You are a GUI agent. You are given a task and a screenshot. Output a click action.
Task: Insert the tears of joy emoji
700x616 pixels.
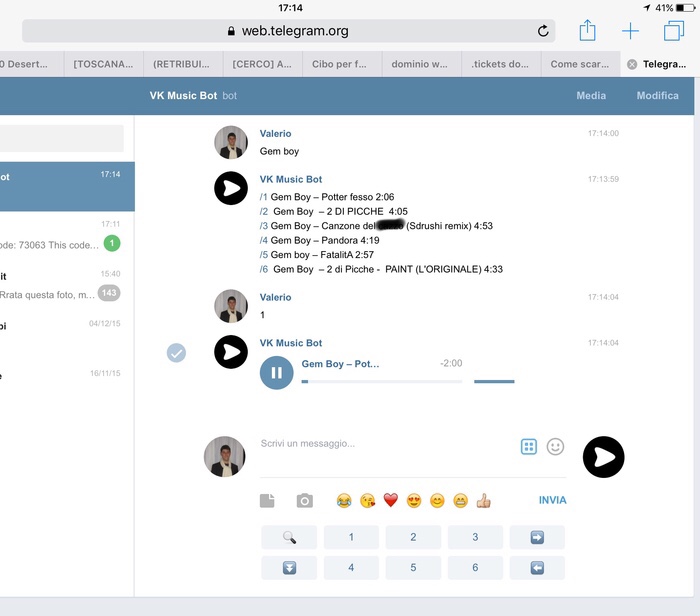coord(344,501)
